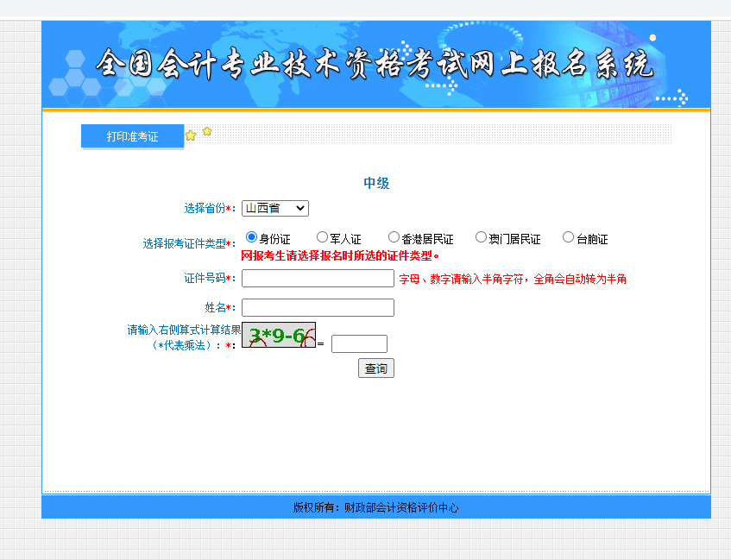Screen dimensions: 731x560
Task: Click the captcha result input box
Action: [359, 343]
